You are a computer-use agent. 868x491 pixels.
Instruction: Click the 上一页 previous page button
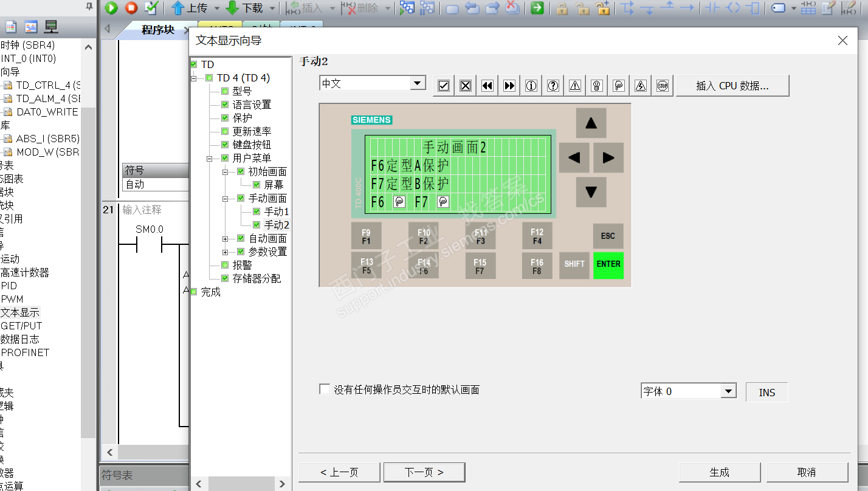[x=339, y=472]
